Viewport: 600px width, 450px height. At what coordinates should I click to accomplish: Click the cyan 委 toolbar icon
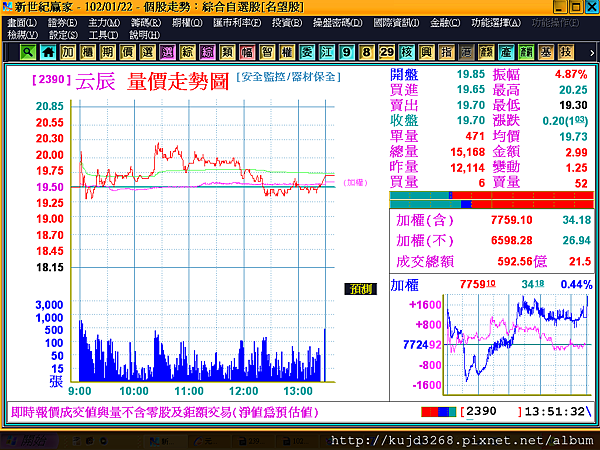click(x=307, y=52)
